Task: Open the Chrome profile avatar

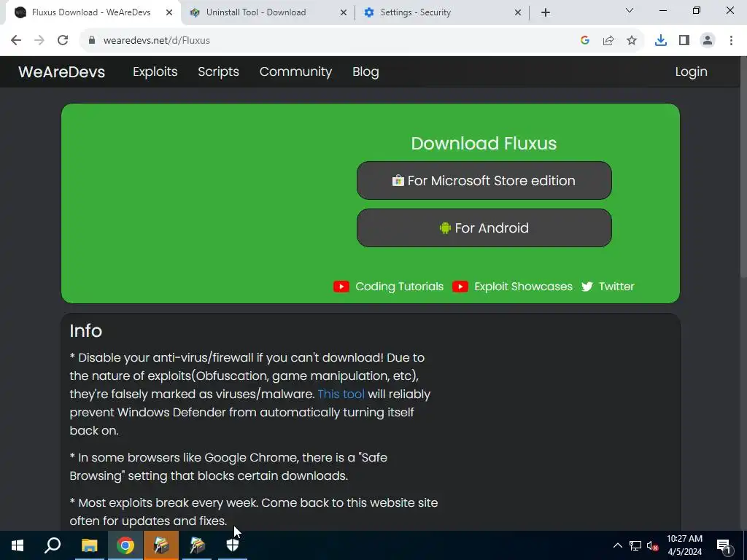Action: click(708, 41)
